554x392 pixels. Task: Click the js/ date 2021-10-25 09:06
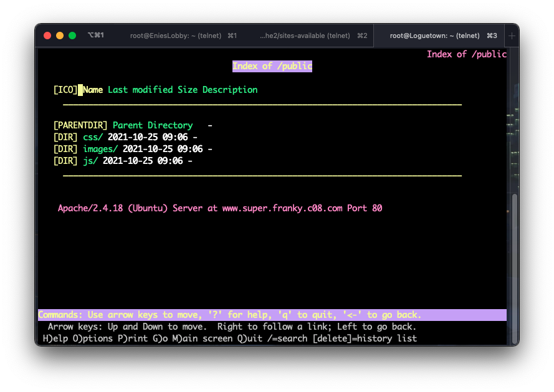[143, 161]
